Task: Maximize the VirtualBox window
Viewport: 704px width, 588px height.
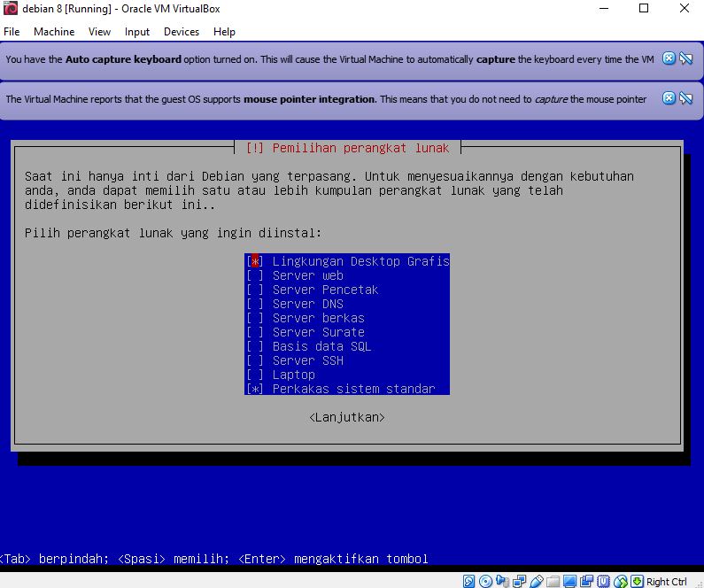Action: click(644, 8)
